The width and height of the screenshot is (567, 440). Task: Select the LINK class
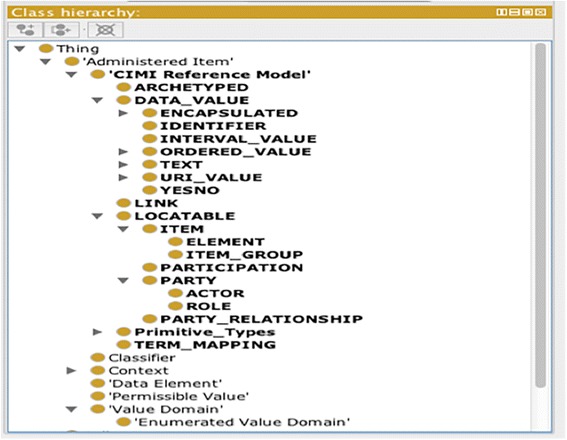point(156,204)
